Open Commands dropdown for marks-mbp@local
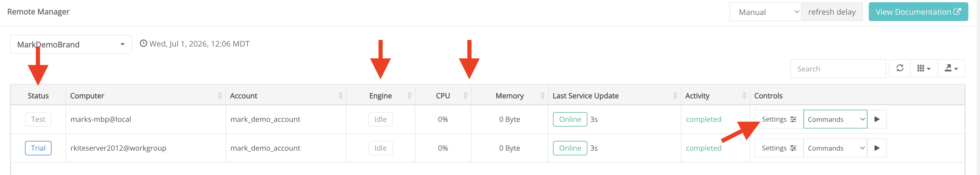The image size is (980, 175). (835, 119)
